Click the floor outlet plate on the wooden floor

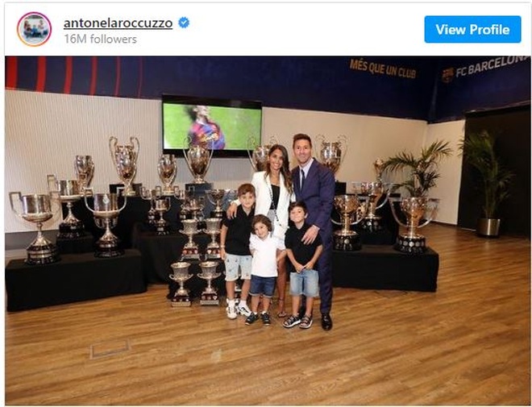pyautogui.click(x=110, y=349)
